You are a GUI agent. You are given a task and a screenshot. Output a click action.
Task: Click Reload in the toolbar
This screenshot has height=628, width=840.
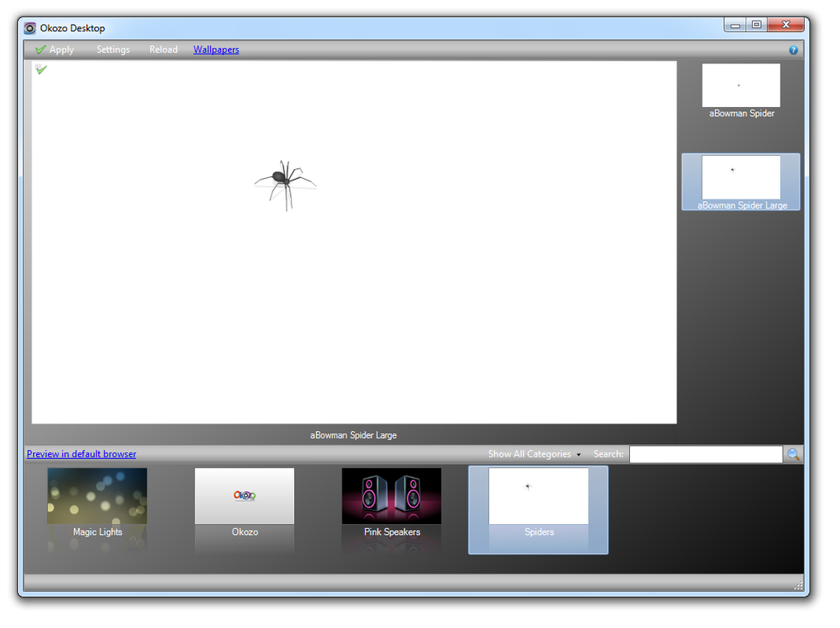(163, 50)
